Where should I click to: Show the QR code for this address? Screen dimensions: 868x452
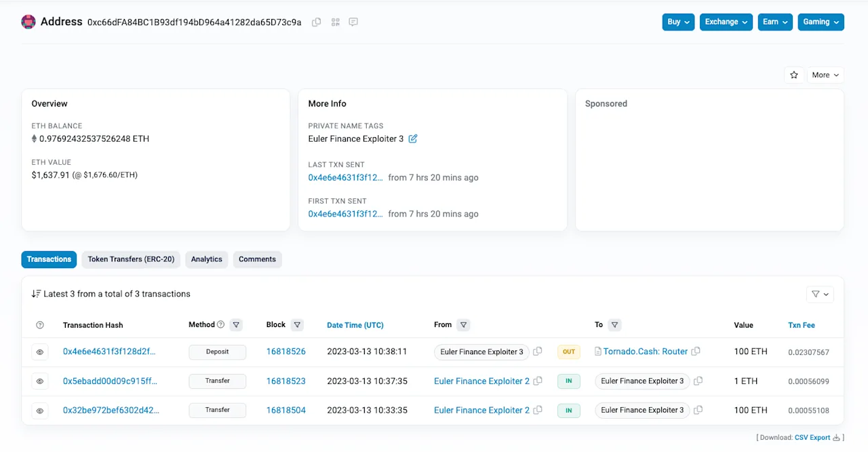335,22
